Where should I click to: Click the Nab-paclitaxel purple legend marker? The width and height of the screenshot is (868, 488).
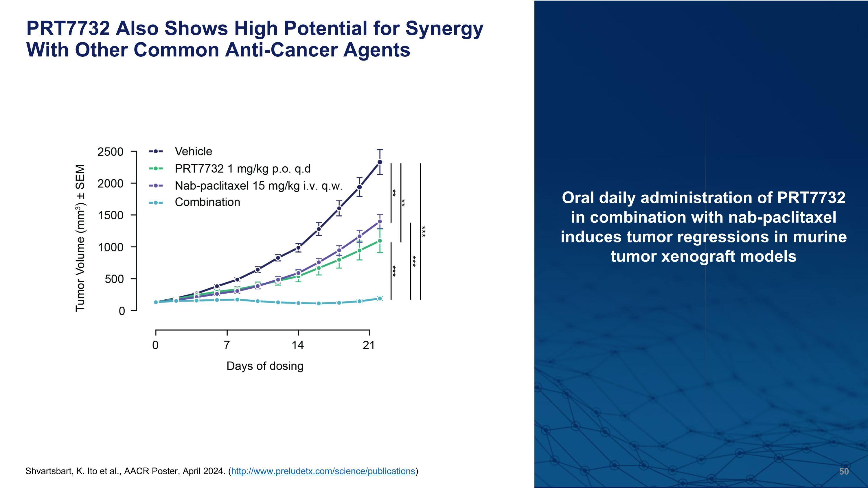click(156, 186)
